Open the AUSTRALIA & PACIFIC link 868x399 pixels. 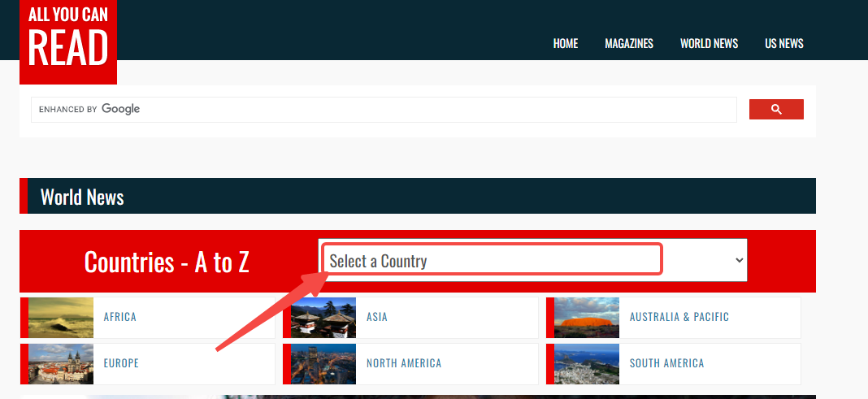pyautogui.click(x=679, y=317)
